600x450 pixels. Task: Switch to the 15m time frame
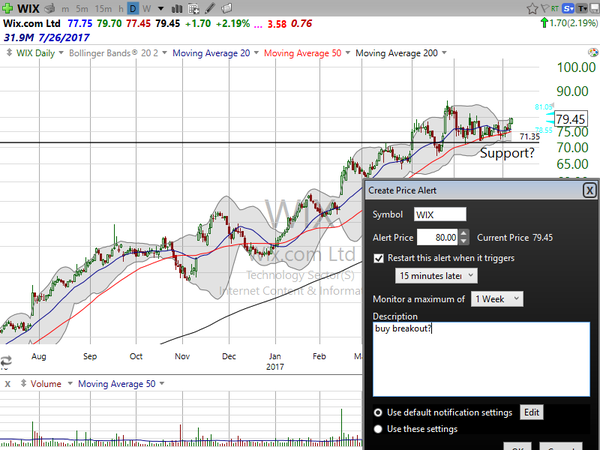pos(103,8)
